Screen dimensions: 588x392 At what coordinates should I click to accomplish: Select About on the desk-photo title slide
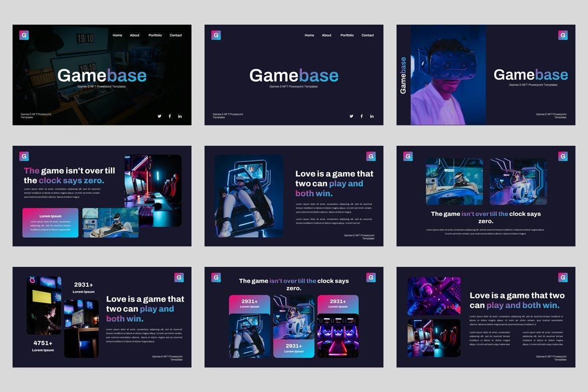pyautogui.click(x=135, y=35)
